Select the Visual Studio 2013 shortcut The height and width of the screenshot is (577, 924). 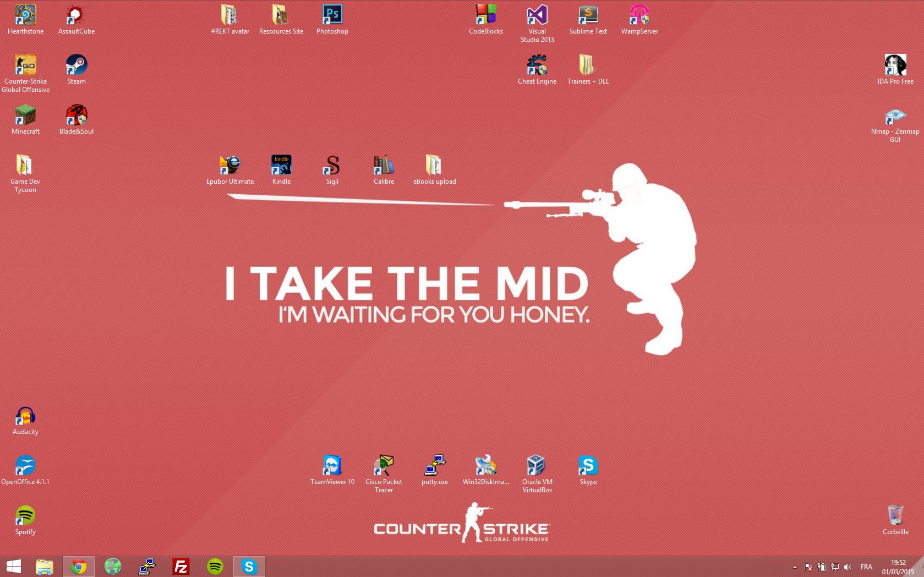(x=537, y=24)
